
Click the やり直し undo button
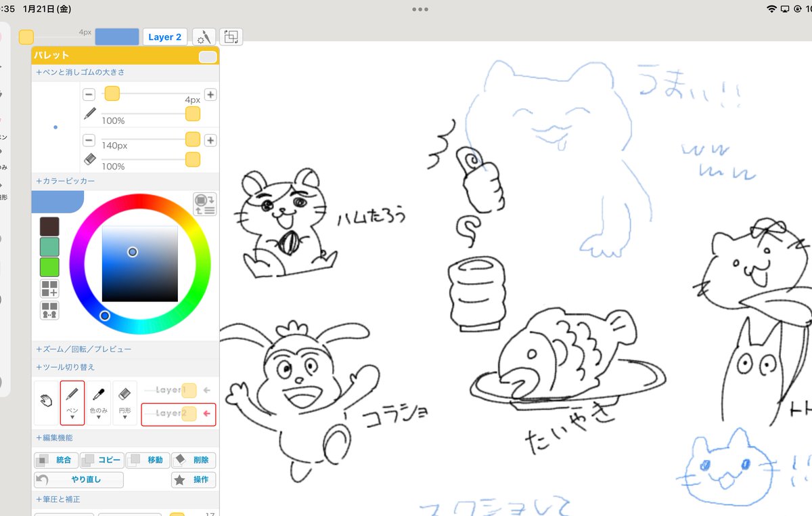[x=79, y=480]
